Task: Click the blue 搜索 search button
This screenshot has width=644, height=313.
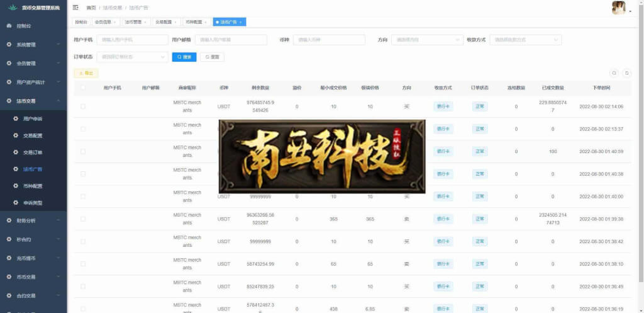Action: [184, 57]
